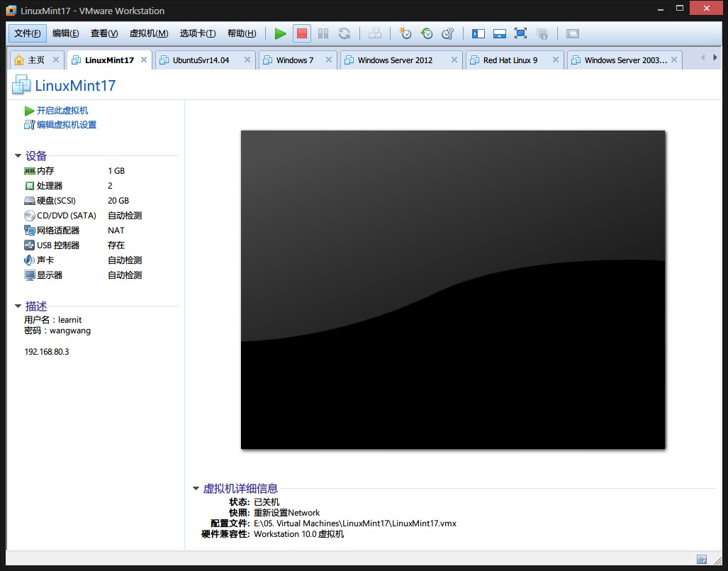Collapse the 描述 description section
The image size is (728, 571).
(x=18, y=306)
